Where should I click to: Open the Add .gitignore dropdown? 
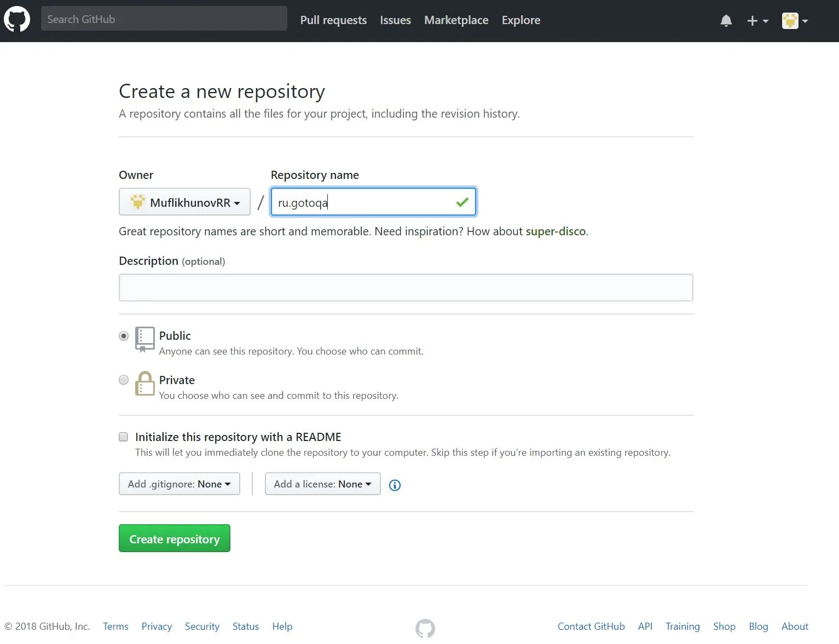180,484
